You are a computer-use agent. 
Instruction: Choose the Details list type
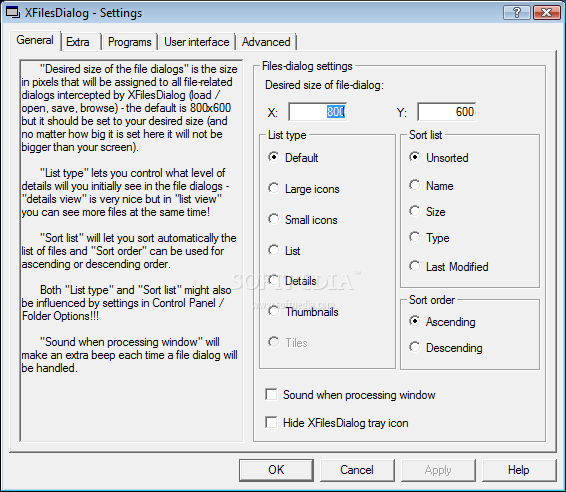pos(292,280)
